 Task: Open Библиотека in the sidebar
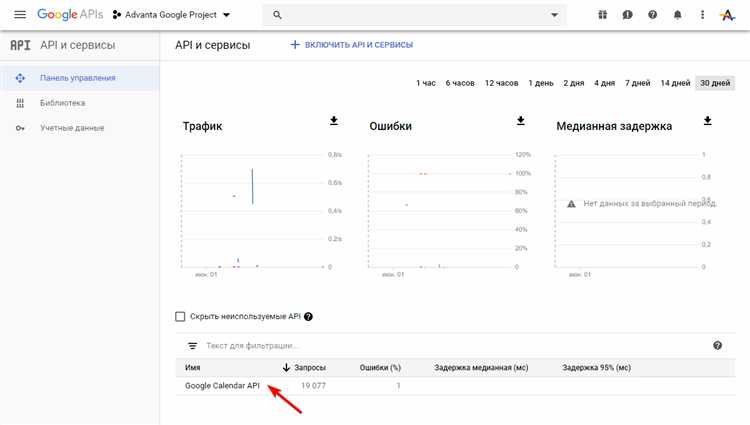tap(62, 103)
